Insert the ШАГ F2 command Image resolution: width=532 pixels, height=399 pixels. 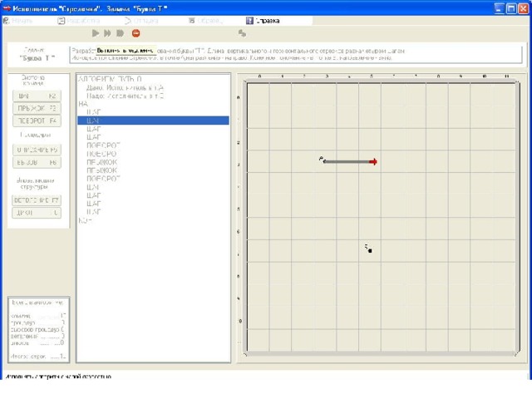(x=37, y=96)
